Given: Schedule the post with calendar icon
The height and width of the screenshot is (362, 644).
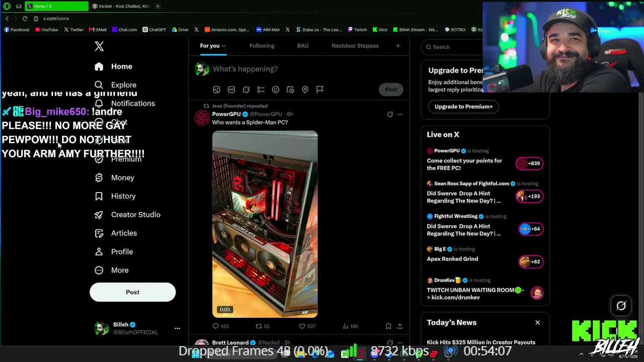Looking at the screenshot, I should (x=290, y=89).
